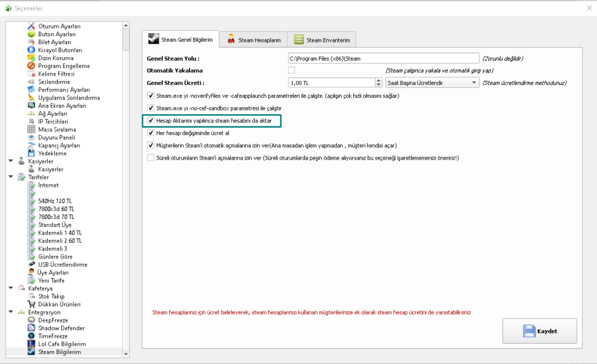Select the Kısayol Butonları icon

coord(31,50)
